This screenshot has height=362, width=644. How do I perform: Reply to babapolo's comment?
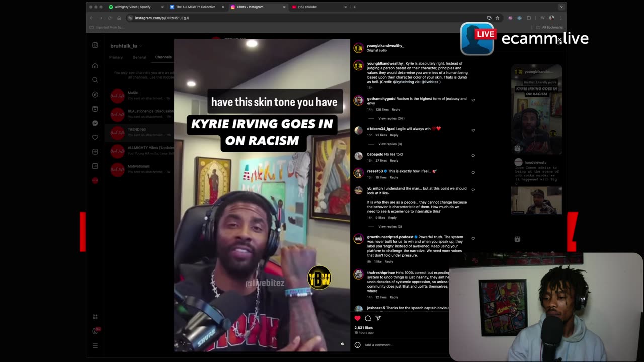[x=394, y=160]
